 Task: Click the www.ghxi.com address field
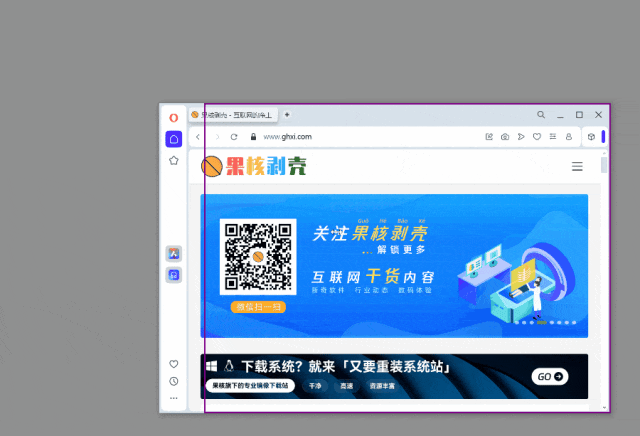tap(287, 137)
